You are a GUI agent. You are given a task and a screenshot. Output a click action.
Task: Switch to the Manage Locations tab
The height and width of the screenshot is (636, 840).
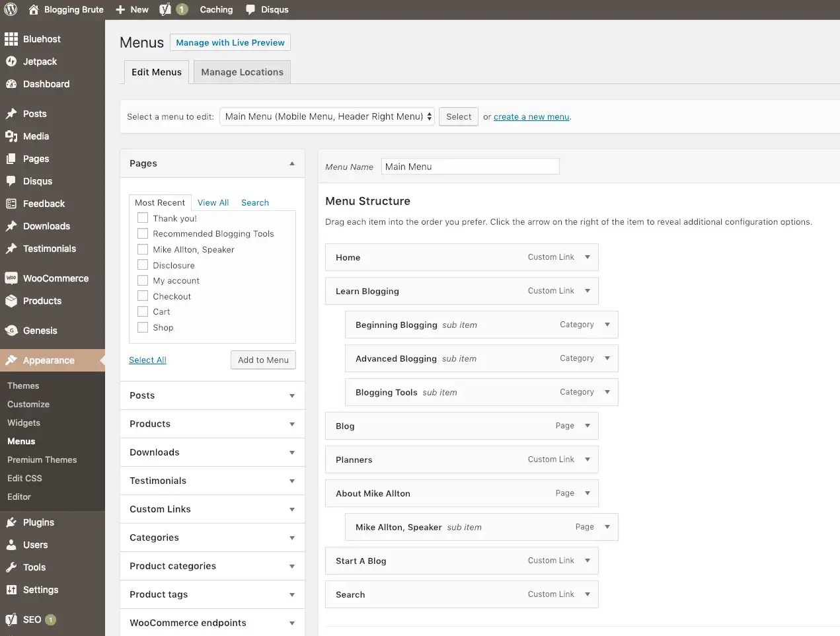(x=242, y=72)
